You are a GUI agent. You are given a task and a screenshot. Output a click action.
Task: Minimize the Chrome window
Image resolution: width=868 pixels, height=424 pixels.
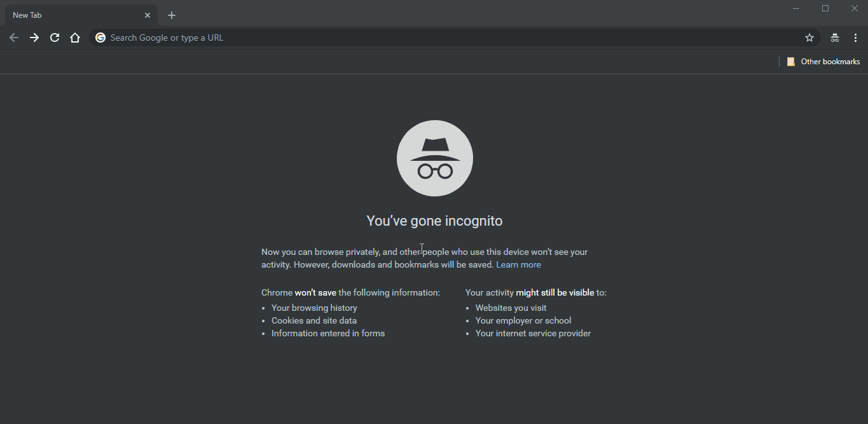click(796, 8)
